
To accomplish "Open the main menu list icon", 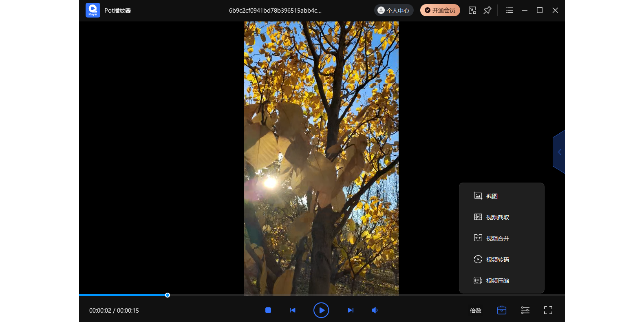I will click(x=509, y=10).
